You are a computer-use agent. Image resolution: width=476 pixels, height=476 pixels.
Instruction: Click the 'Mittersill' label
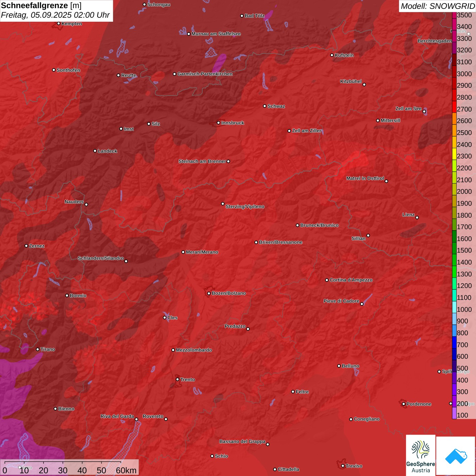[390, 120]
